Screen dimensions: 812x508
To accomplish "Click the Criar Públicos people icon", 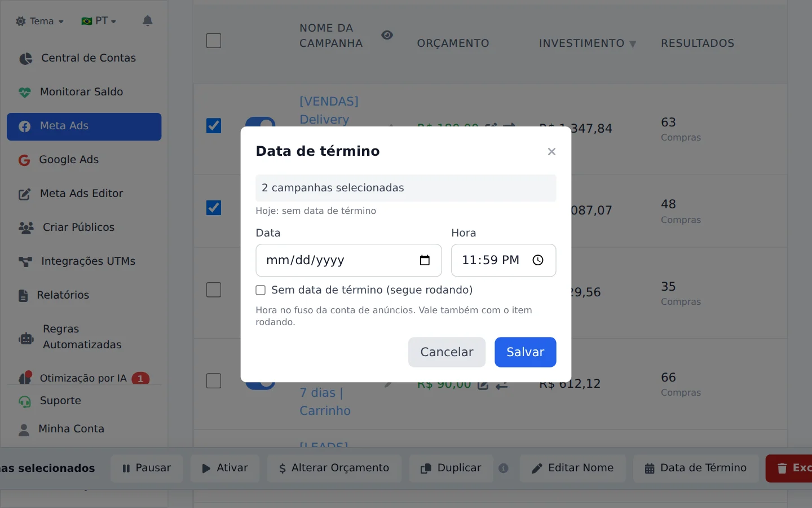I will pyautogui.click(x=26, y=227).
